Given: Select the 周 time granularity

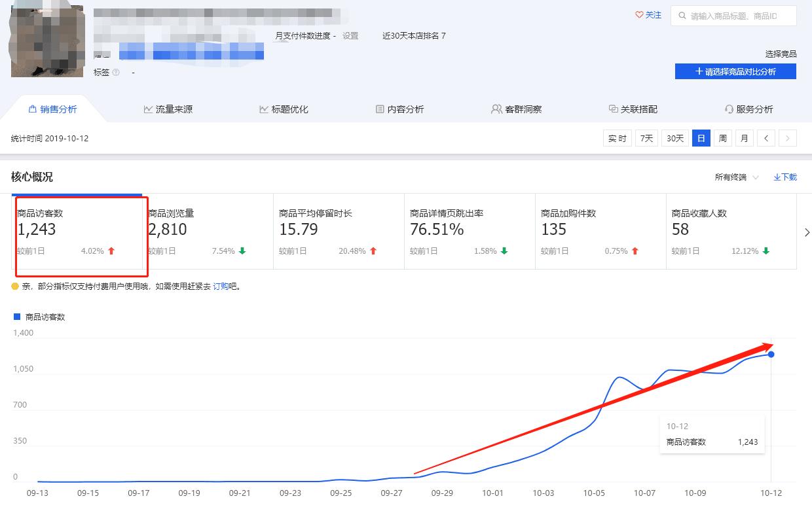Looking at the screenshot, I should (722, 138).
